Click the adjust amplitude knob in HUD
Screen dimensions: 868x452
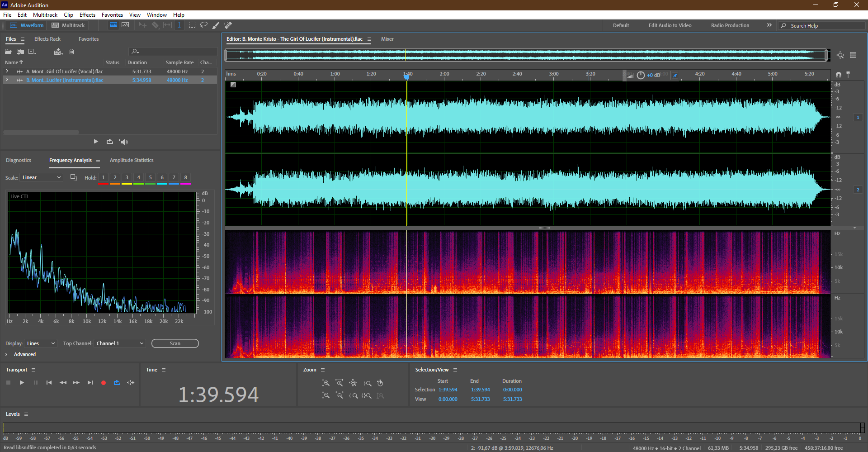pyautogui.click(x=641, y=75)
